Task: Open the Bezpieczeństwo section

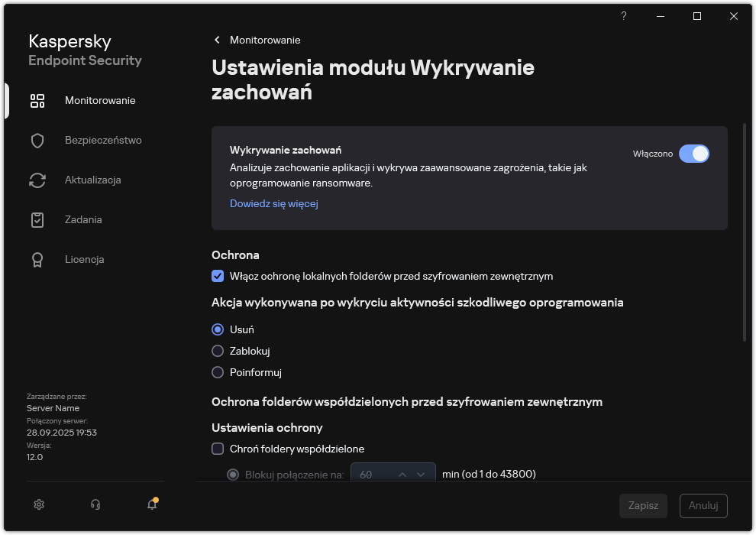Action: click(x=37, y=140)
